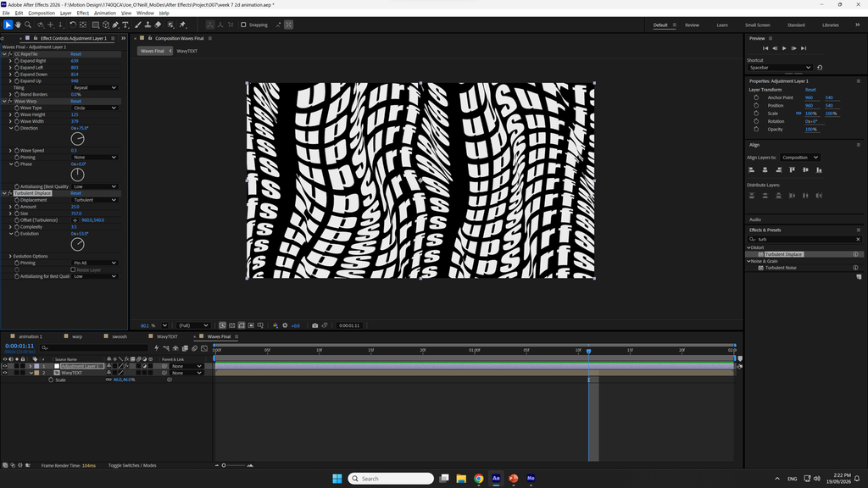Click Reset next to Wave Warp effect

[75, 102]
